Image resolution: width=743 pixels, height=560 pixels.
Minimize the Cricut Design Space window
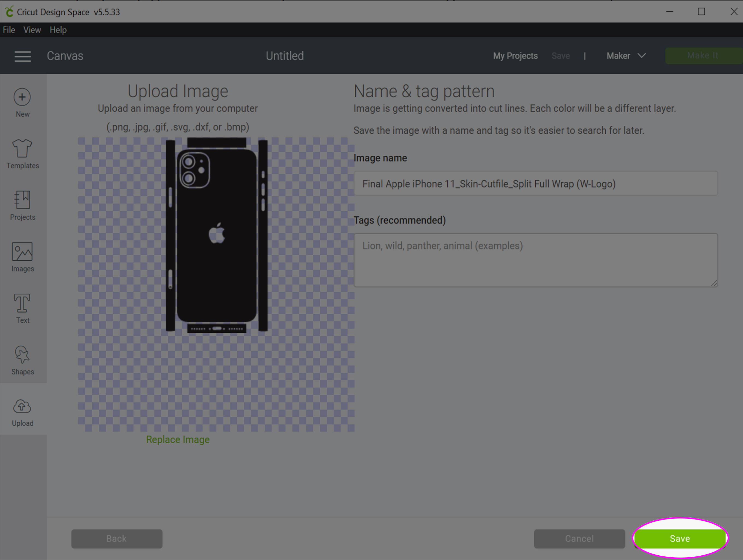[x=670, y=12]
